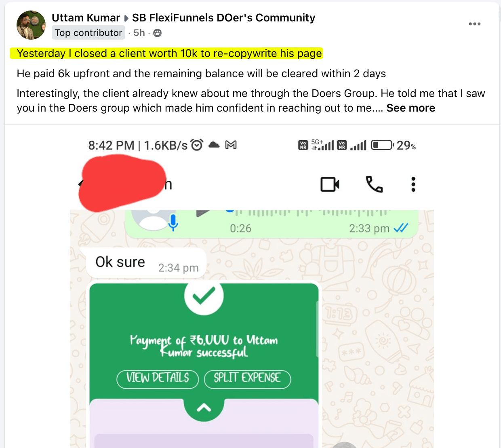Expand the payment card up chevron

click(x=204, y=408)
